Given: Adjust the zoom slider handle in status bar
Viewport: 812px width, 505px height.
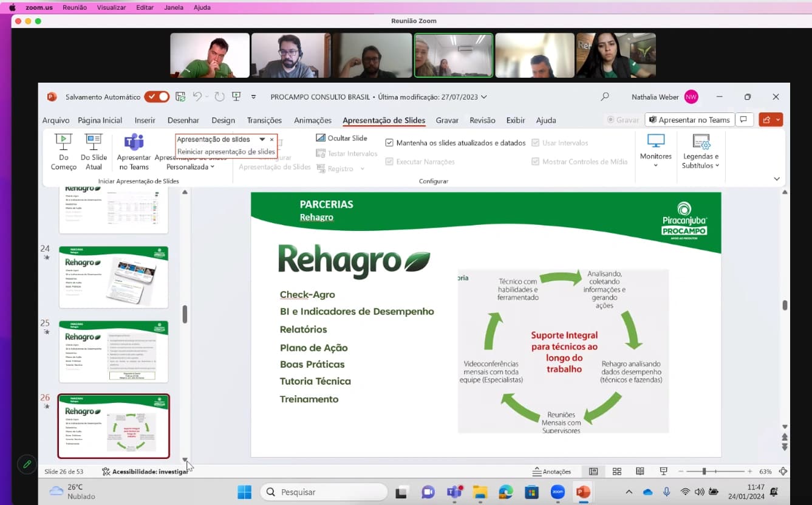Looking at the screenshot, I should pyautogui.click(x=704, y=472).
